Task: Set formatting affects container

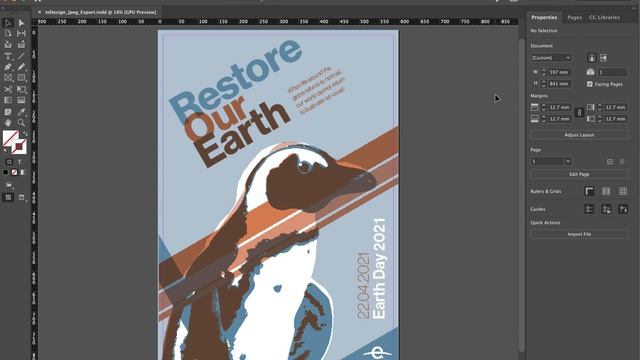Action: 9,162
